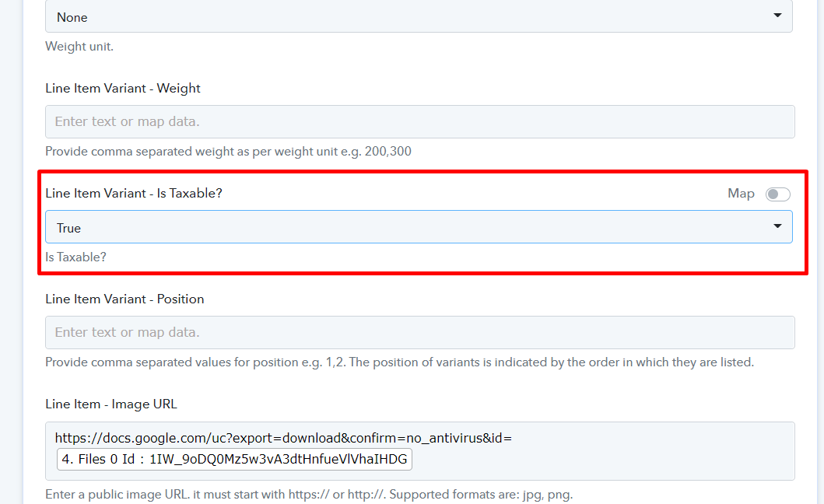This screenshot has height=504, width=824.
Task: Open the weight unit dropdown showing None
Action: pos(419,16)
